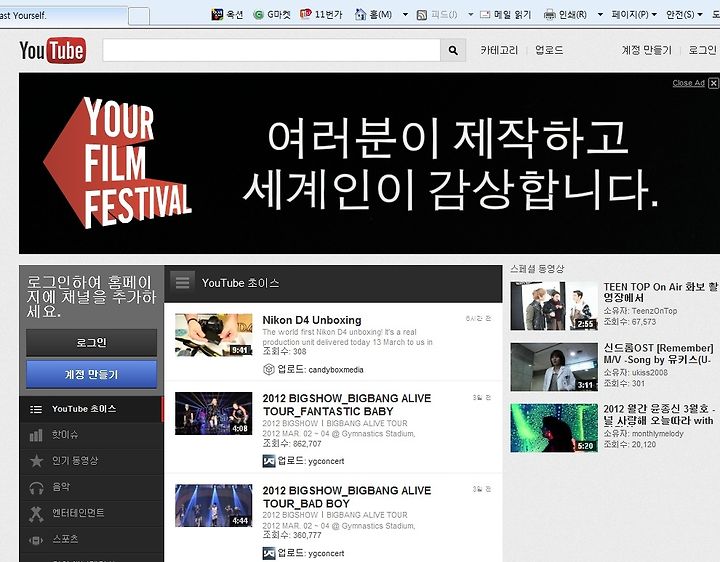The height and width of the screenshot is (562, 720).
Task: Open the TEEN TOP On Air thumbnail
Action: pos(554,306)
